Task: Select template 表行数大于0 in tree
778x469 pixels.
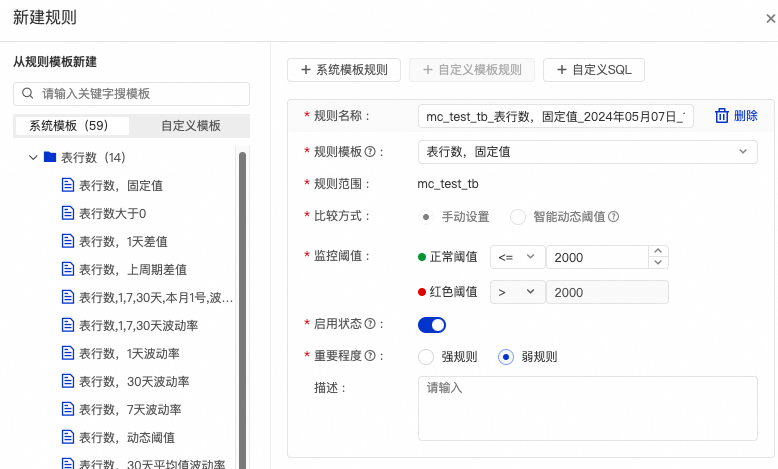Action: pos(113,213)
